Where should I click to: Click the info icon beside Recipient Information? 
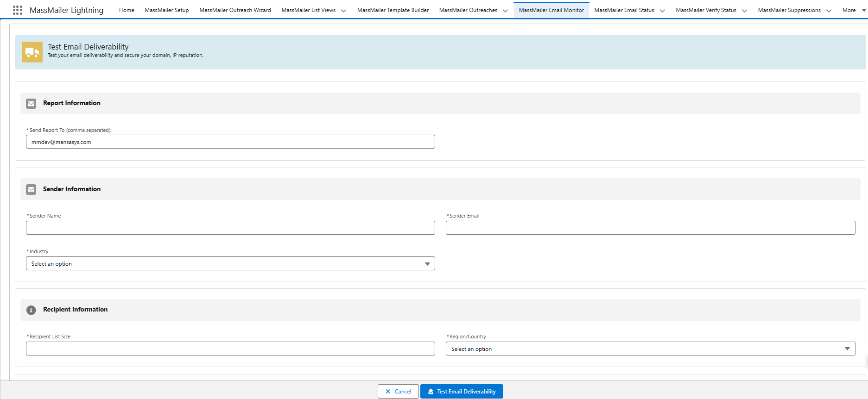pyautogui.click(x=31, y=310)
